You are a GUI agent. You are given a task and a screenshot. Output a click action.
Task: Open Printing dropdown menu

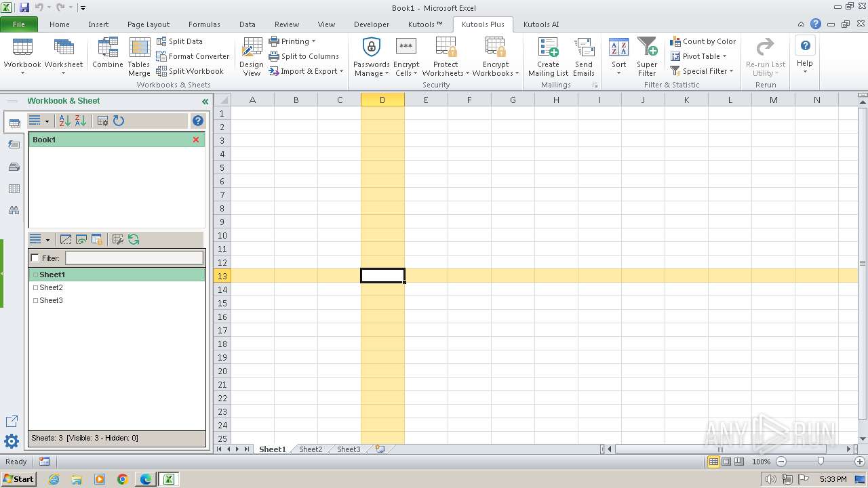292,41
